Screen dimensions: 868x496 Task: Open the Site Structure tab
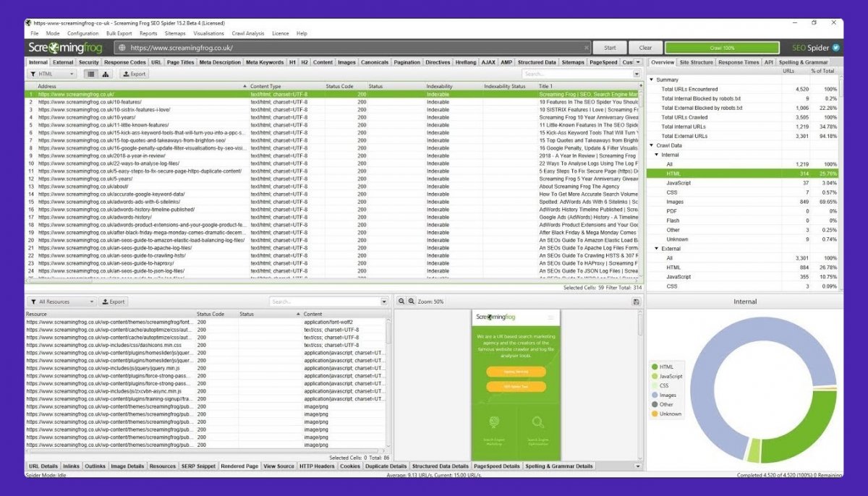click(x=696, y=62)
